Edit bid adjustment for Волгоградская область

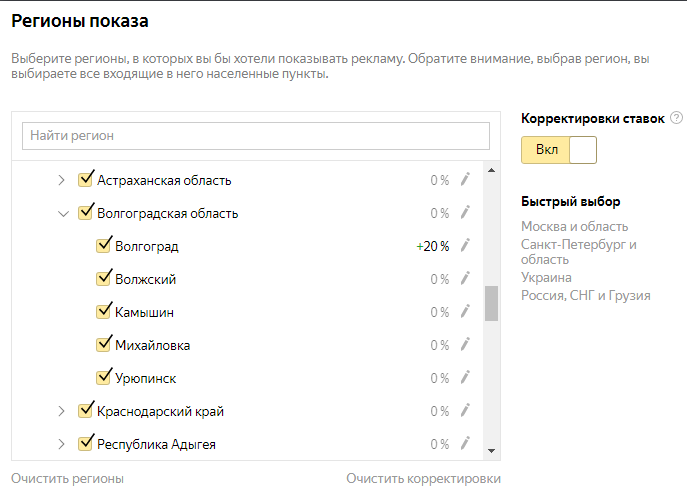[x=465, y=213]
